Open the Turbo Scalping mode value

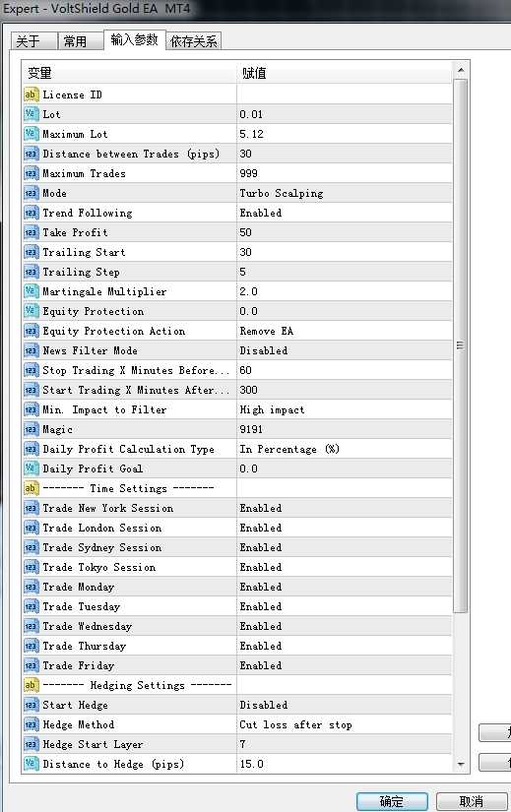[x=282, y=193]
